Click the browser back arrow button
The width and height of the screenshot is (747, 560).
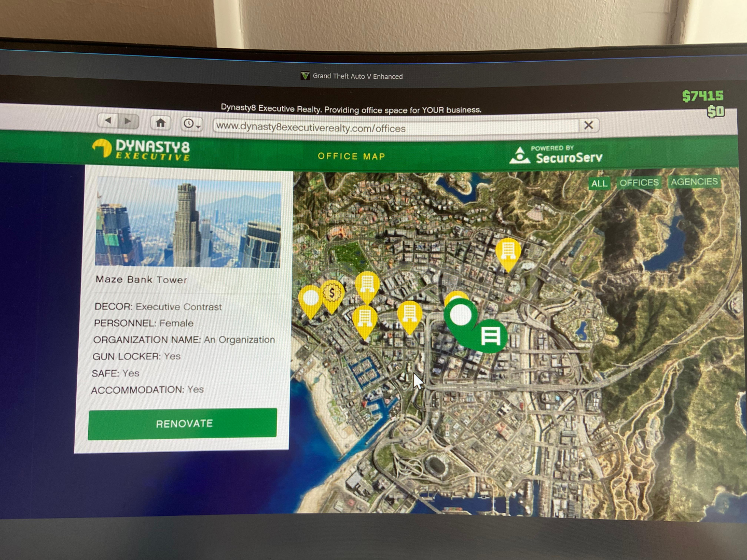point(108,121)
